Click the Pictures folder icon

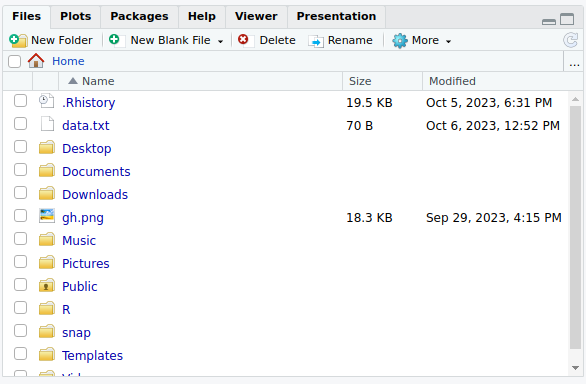tap(47, 262)
